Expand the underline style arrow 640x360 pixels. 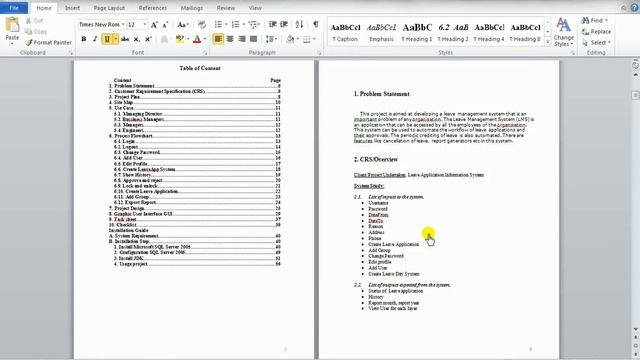pos(116,39)
